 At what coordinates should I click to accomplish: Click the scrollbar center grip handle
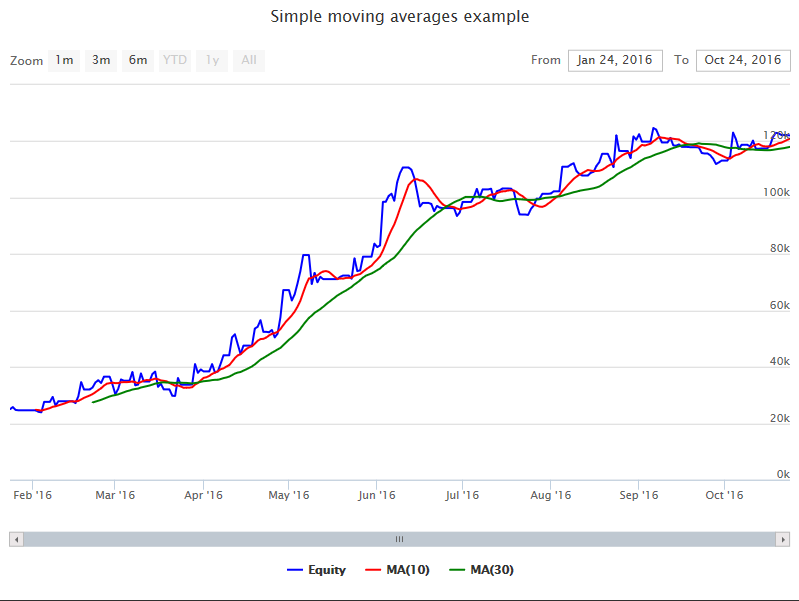400,539
